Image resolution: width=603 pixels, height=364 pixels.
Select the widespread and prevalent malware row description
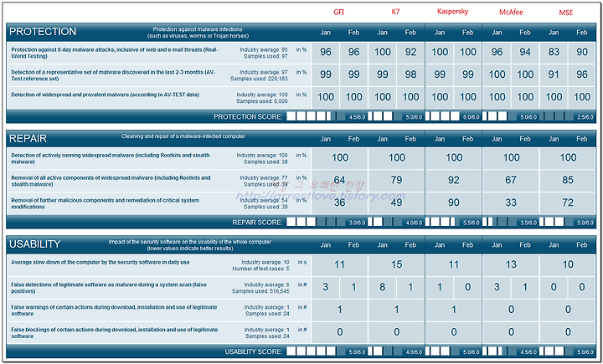coord(106,95)
